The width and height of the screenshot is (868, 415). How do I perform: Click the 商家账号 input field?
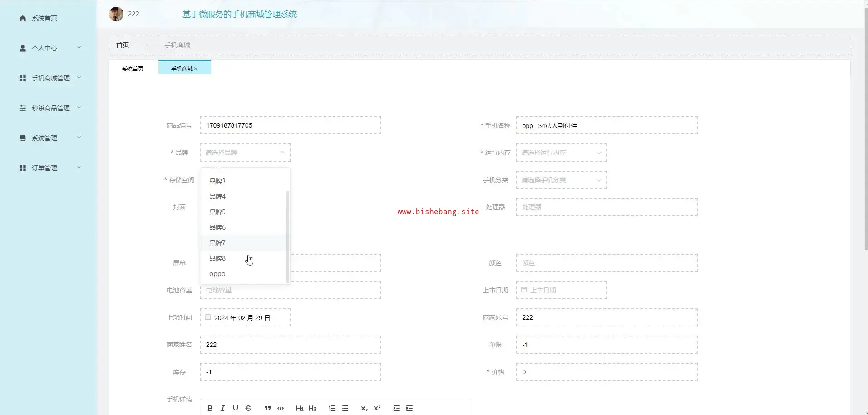[x=607, y=317]
